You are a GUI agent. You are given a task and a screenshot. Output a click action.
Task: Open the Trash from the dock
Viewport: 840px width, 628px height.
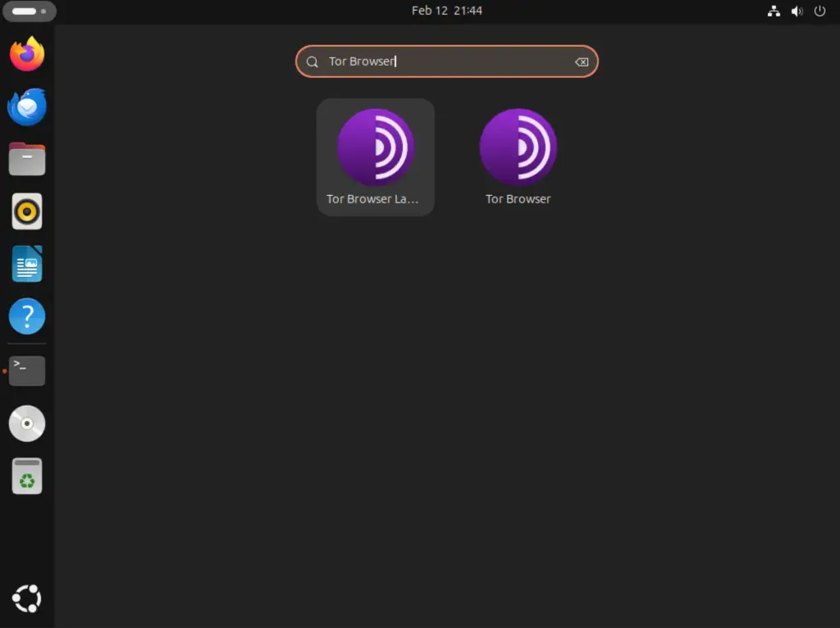pyautogui.click(x=27, y=475)
